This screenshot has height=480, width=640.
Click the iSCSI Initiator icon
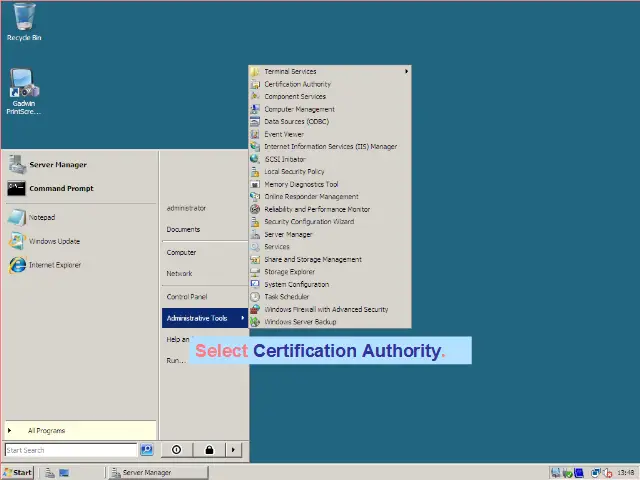[255, 159]
